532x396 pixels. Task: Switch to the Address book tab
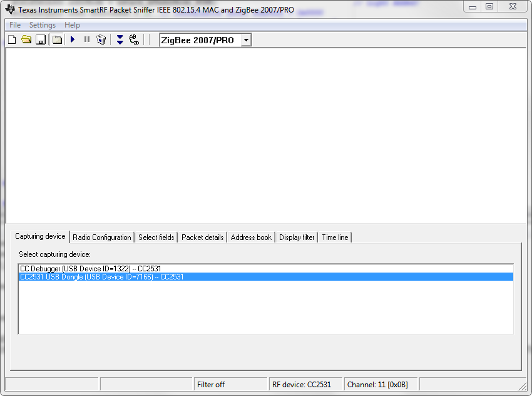point(251,237)
